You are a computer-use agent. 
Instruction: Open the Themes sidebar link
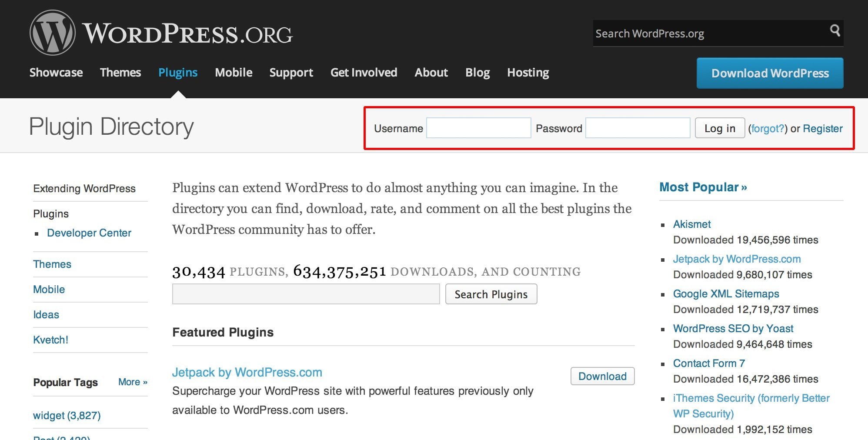coord(52,264)
